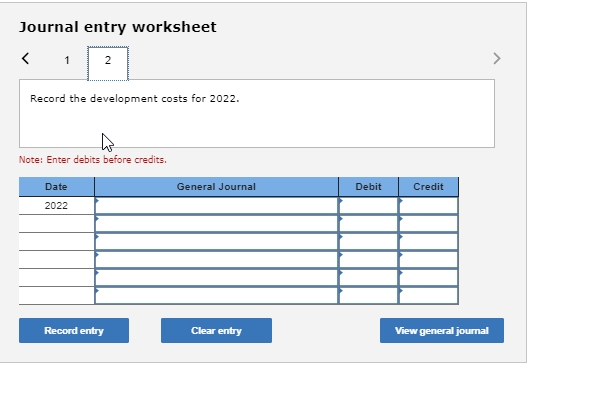Screen dimensions: 602x405
Task: Click the Journal entry worksheet heading
Action: pyautogui.click(x=118, y=27)
